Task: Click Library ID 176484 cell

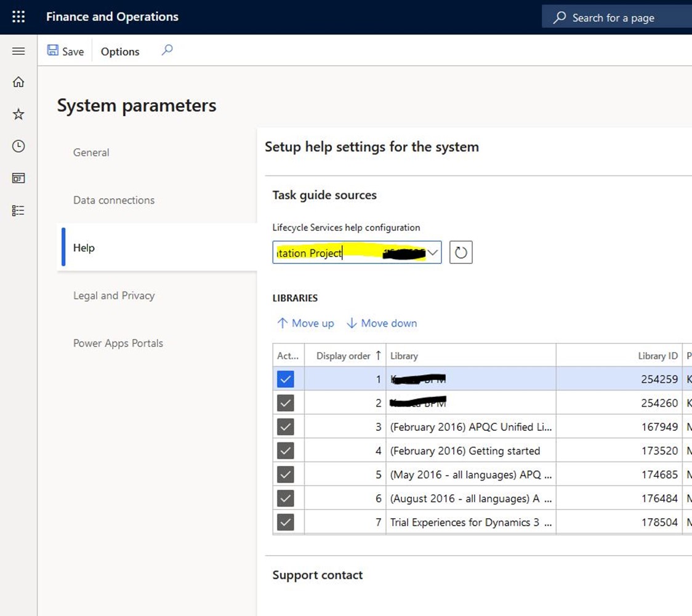Action: coord(619,498)
